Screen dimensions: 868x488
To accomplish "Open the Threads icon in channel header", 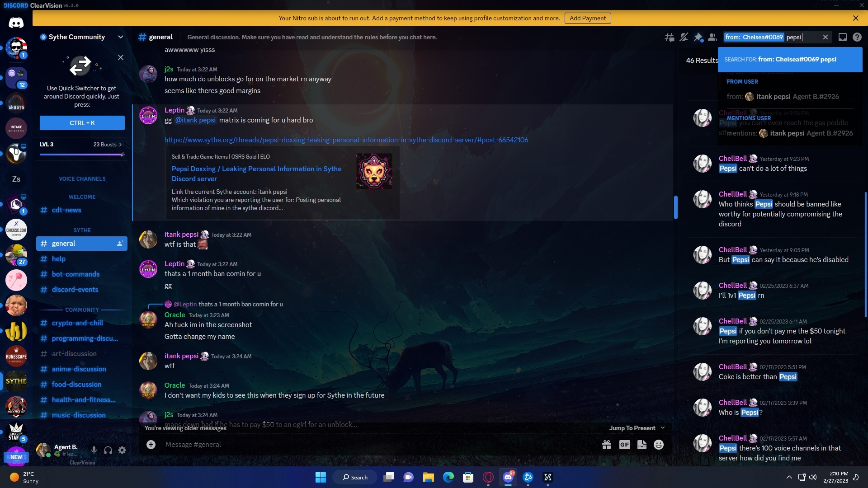I will [669, 38].
